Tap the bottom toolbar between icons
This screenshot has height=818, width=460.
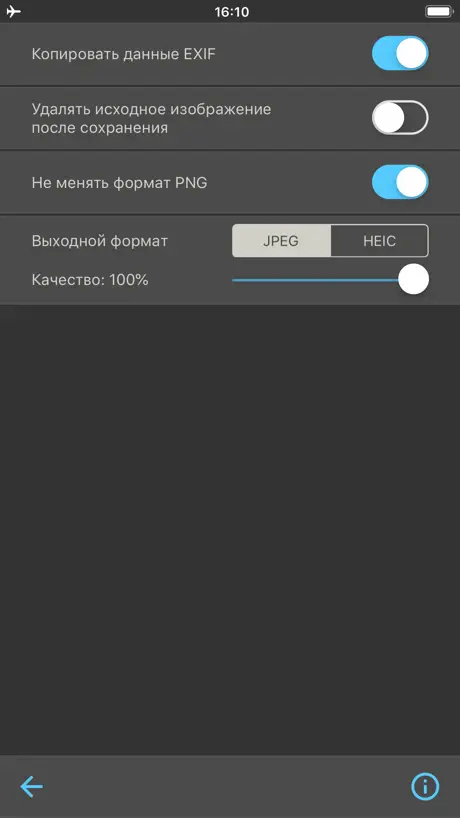(228, 786)
